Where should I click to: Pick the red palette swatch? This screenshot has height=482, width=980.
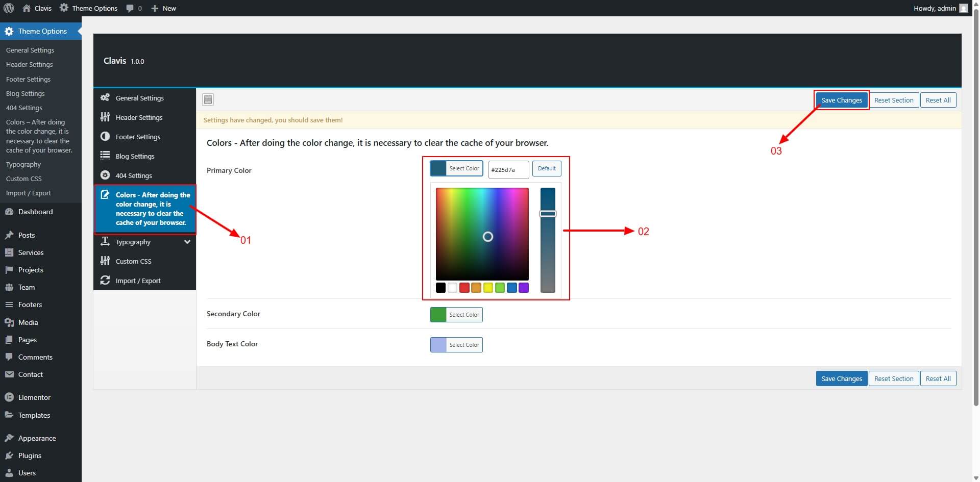pyautogui.click(x=464, y=288)
